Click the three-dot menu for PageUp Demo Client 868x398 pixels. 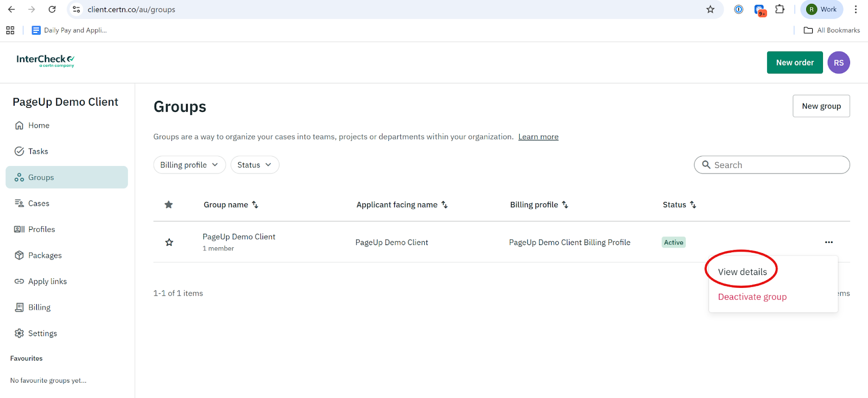828,242
